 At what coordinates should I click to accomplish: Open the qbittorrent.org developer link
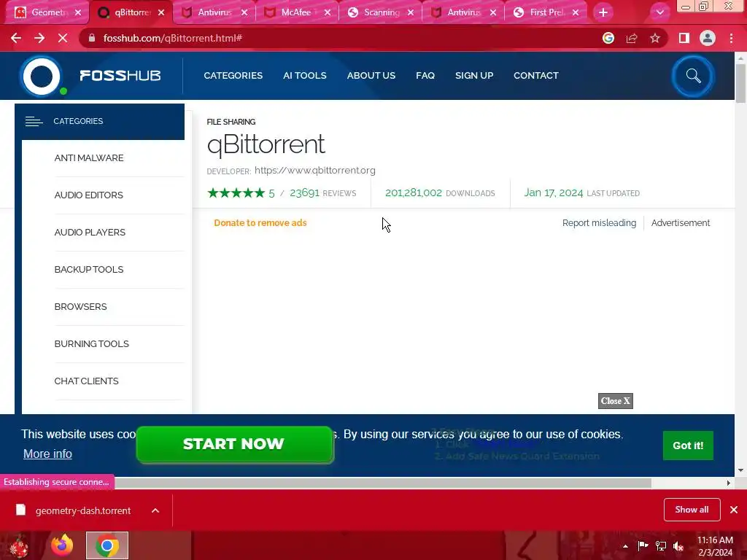[x=315, y=171]
